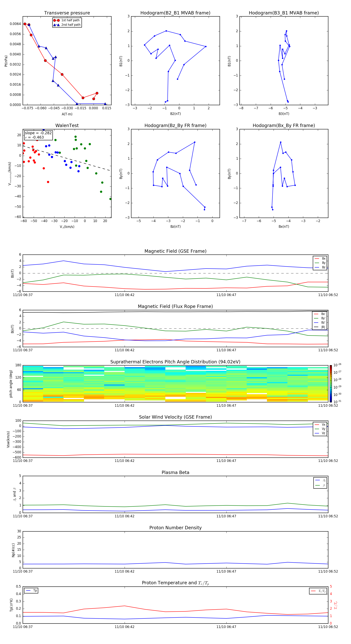Click the "Hodogram(B3_B1 MVAB frame)" title
The height and width of the screenshot is (644, 351).
pos(284,13)
